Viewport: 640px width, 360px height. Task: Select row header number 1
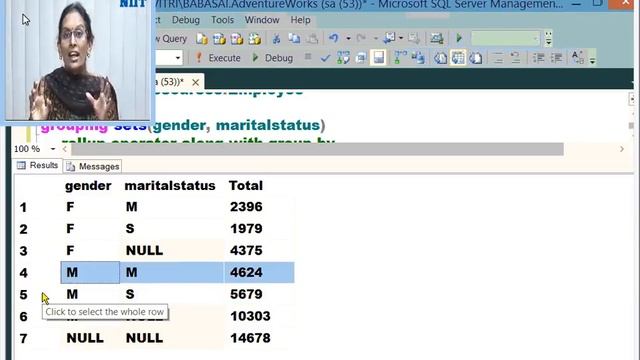pos(23,207)
